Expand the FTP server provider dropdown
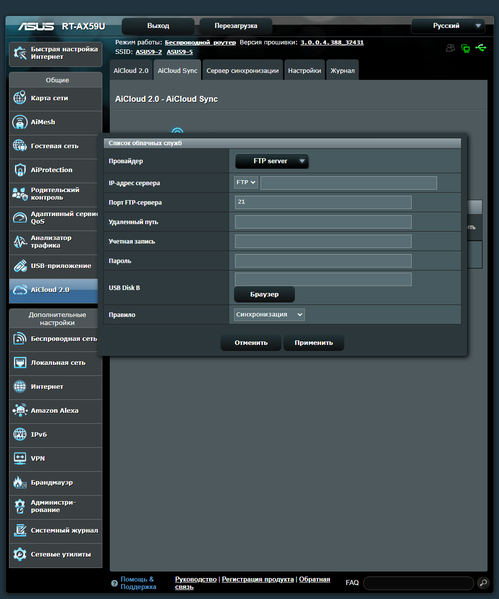Screen dimensions: 499x599 coord(272,161)
